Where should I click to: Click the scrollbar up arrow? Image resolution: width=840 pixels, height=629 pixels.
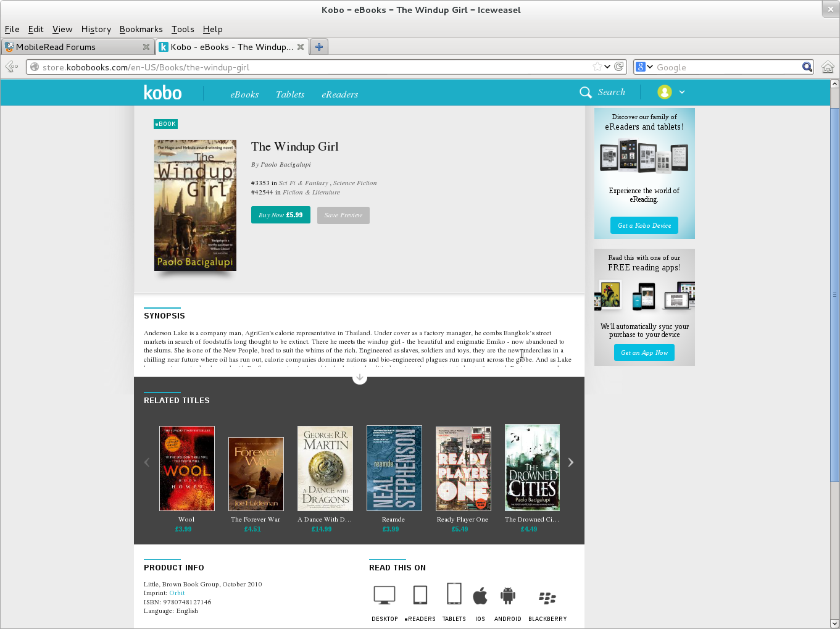835,83
